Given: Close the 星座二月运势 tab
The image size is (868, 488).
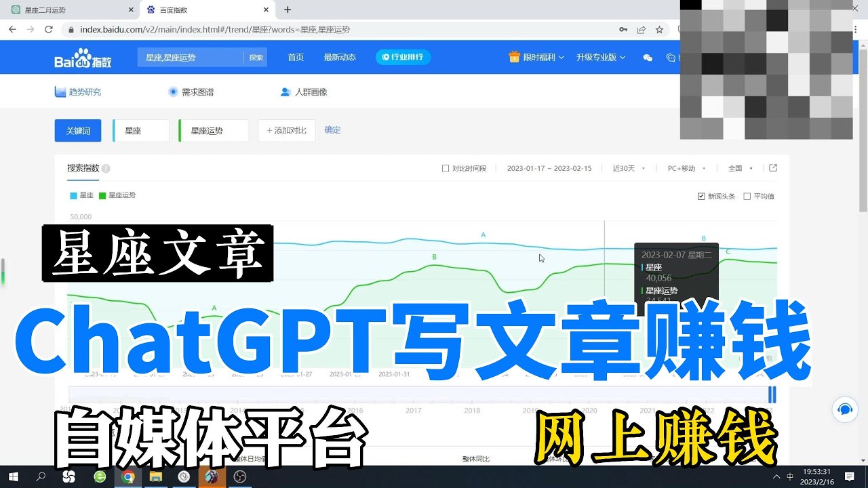Looking at the screenshot, I should coord(131,10).
